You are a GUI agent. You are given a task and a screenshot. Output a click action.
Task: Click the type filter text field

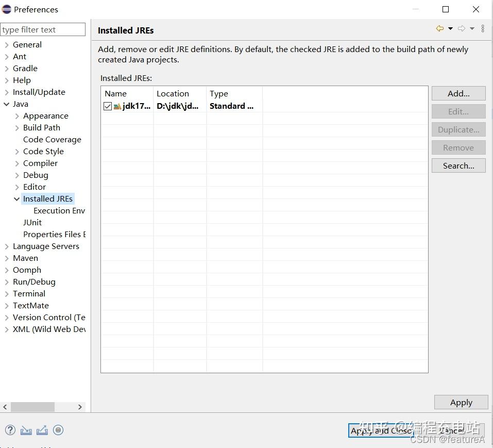43,29
